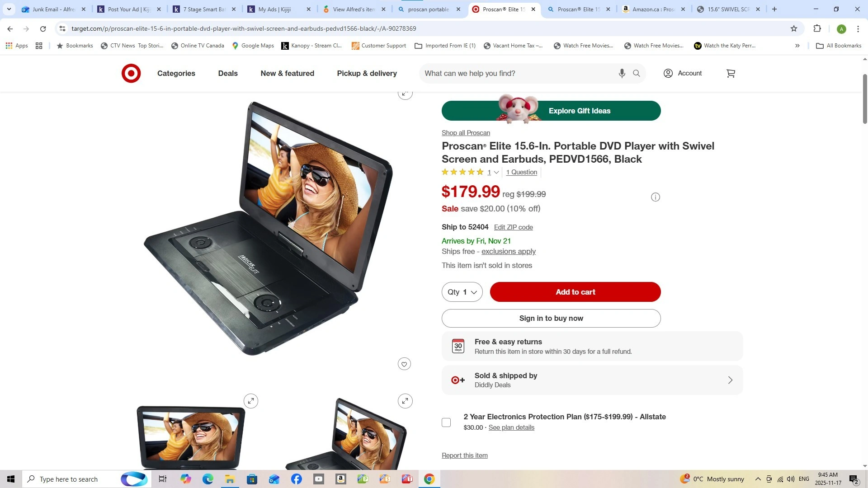Bookmark this page with star icon

[x=794, y=28]
